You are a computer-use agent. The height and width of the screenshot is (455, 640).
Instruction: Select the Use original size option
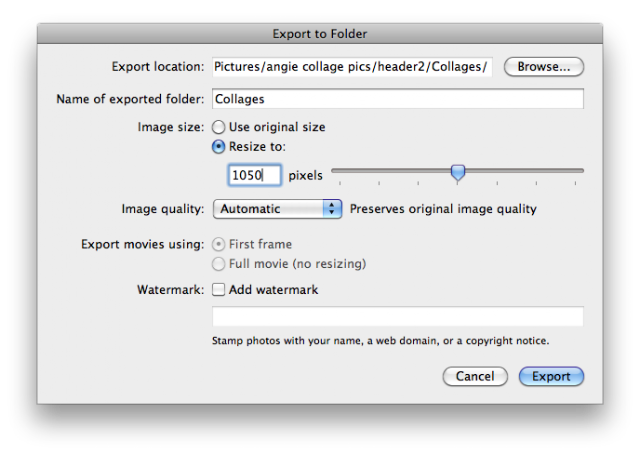click(218, 127)
